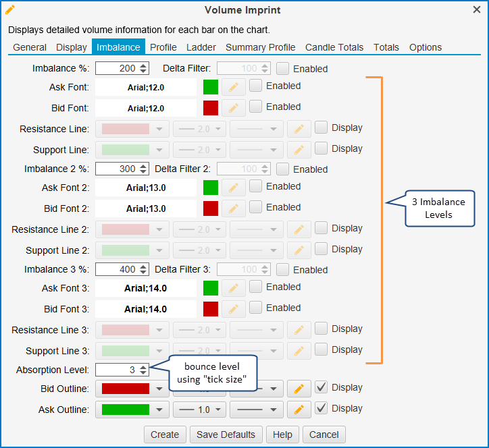Click the pencil edit icon for Ask Font

(x=233, y=87)
